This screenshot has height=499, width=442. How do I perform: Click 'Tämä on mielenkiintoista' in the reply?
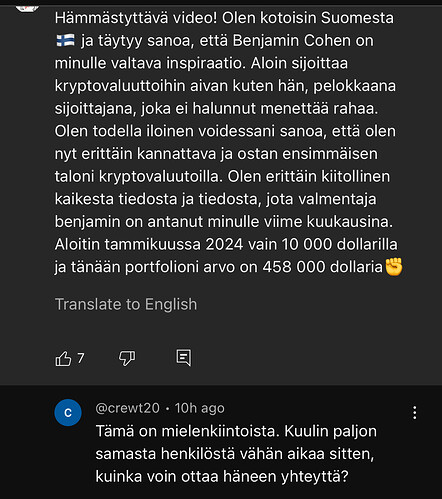pyautogui.click(x=186, y=431)
